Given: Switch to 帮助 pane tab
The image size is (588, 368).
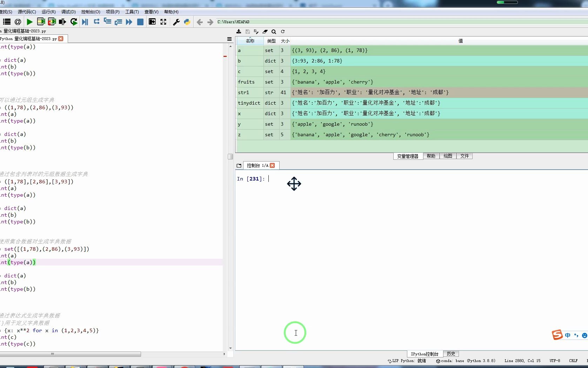Looking at the screenshot, I should pyautogui.click(x=431, y=156).
